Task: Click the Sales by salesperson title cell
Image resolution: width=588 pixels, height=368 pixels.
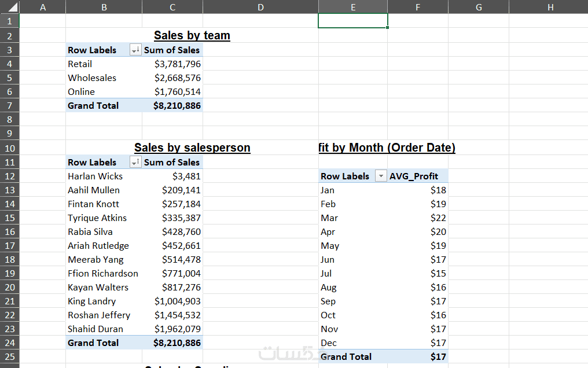Action: [x=192, y=148]
